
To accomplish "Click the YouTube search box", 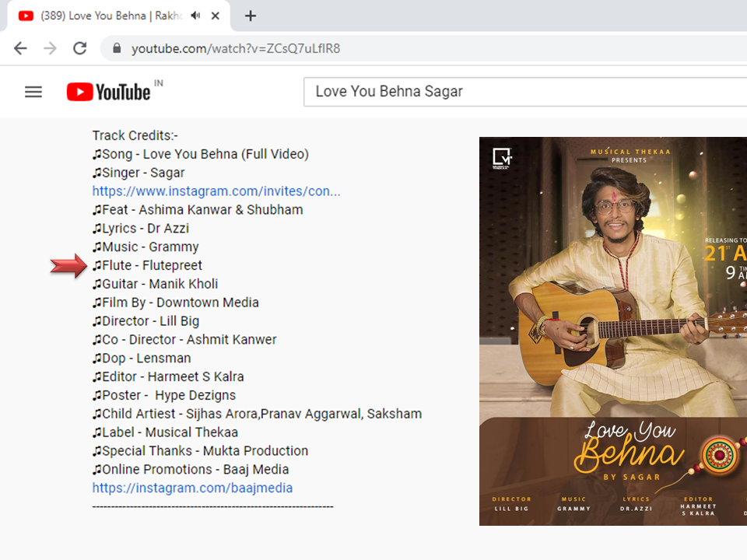I will pyautogui.click(x=521, y=92).
